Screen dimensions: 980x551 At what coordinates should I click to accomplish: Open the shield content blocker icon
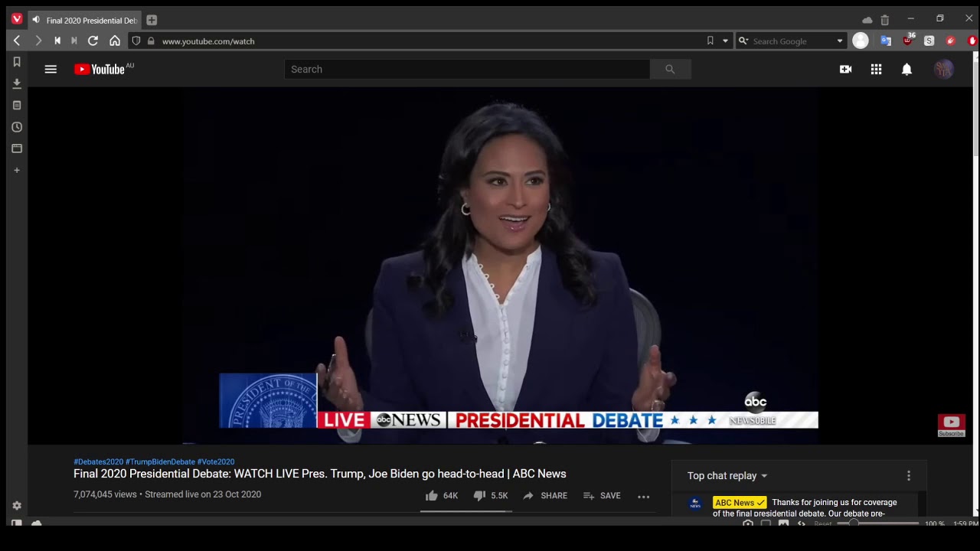click(136, 41)
